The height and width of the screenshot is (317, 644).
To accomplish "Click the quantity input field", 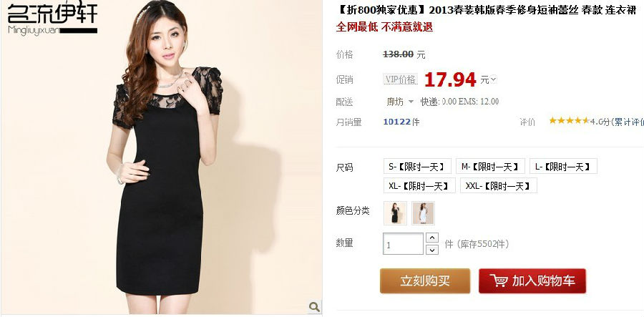I will click(x=404, y=244).
